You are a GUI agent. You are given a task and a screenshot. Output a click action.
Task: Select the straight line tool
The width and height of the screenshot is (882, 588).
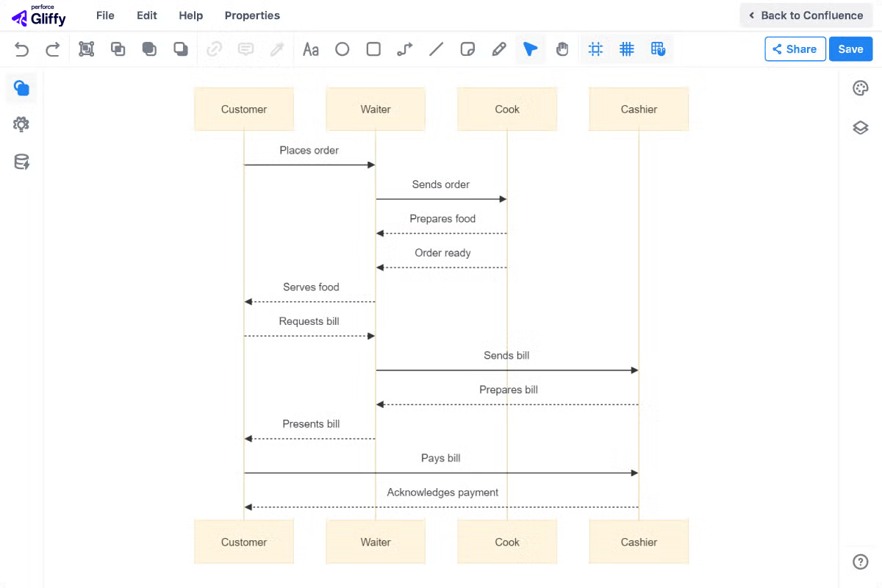(x=437, y=49)
